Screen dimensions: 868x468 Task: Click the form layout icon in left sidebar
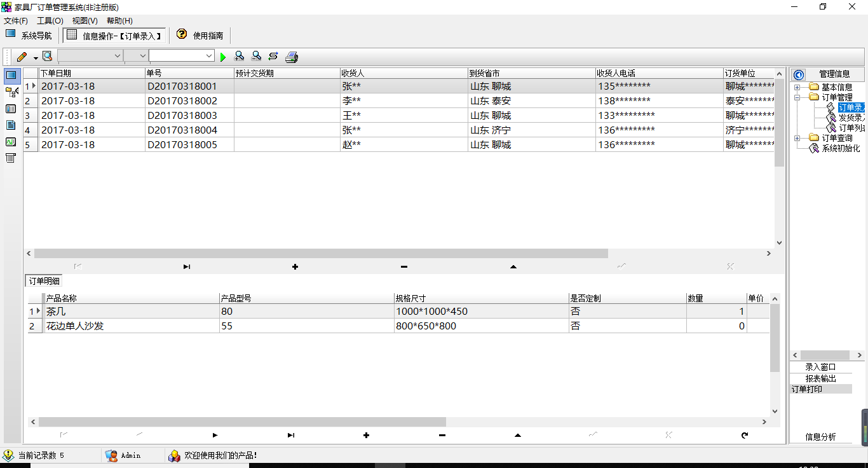pyautogui.click(x=11, y=109)
